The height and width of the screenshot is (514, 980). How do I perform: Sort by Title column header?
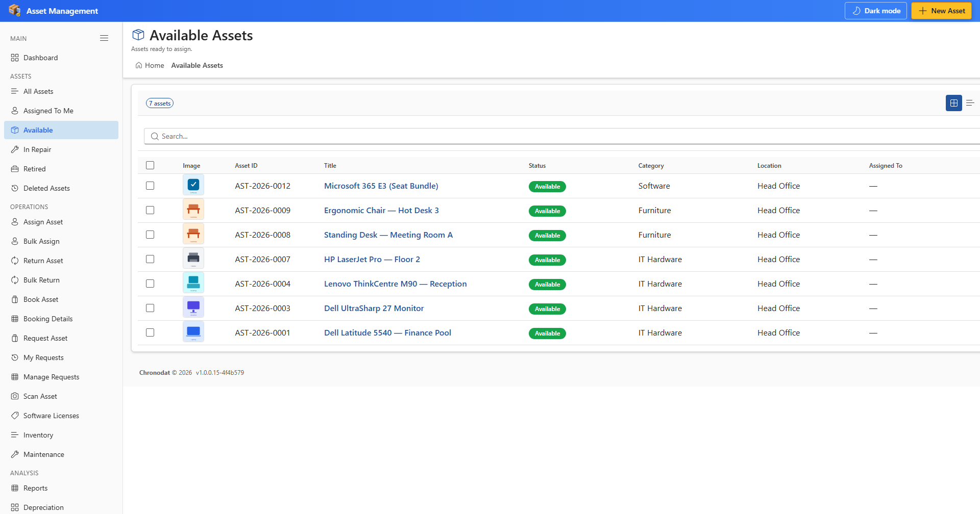click(x=330, y=166)
